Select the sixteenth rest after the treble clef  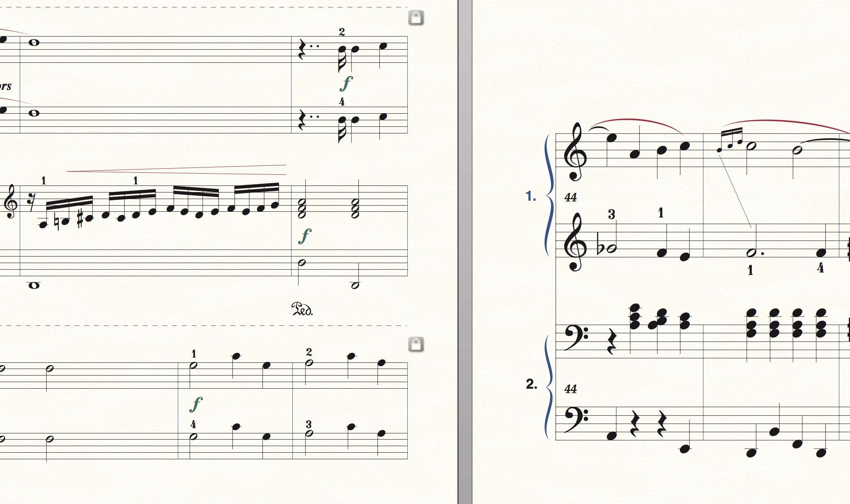(x=31, y=203)
